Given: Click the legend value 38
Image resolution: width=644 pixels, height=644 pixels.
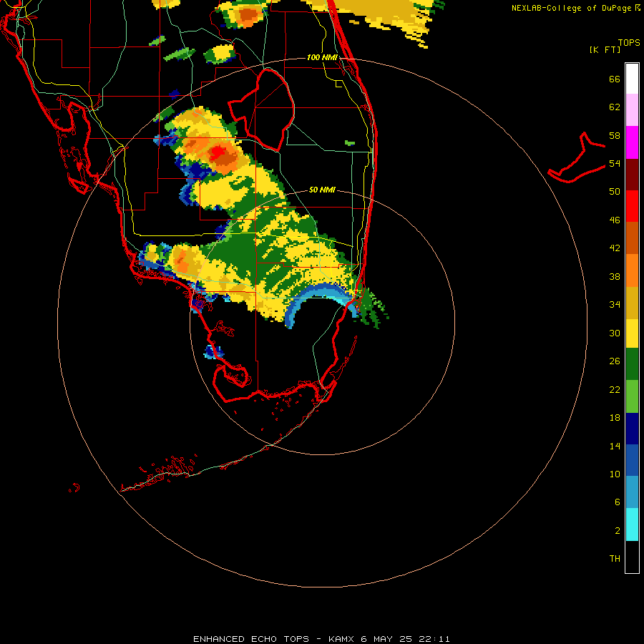Looking at the screenshot, I should 615,276.
